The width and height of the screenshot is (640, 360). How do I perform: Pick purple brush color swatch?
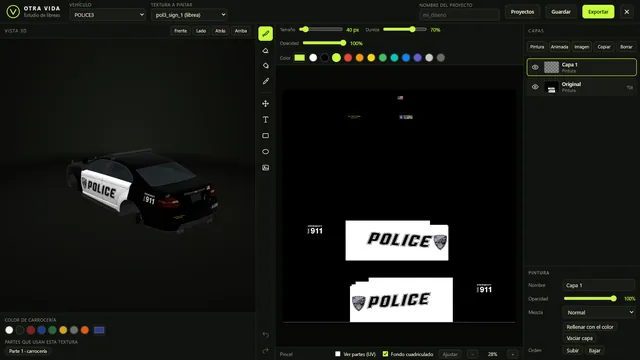418,58
